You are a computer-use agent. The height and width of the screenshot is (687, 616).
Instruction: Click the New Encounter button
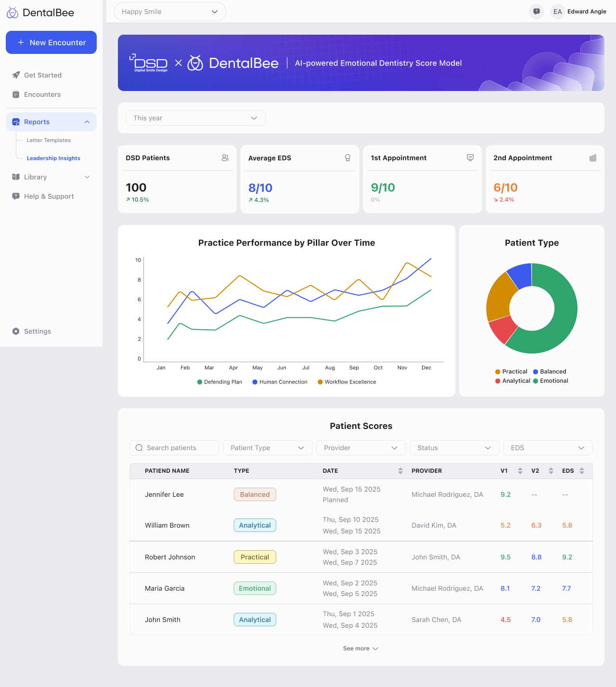(x=51, y=42)
